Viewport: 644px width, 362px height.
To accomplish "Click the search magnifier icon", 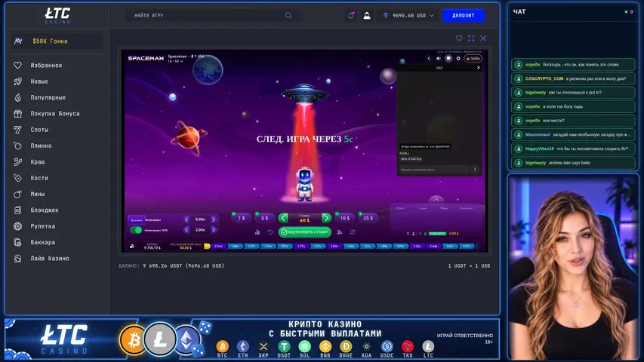I will click(x=288, y=16).
